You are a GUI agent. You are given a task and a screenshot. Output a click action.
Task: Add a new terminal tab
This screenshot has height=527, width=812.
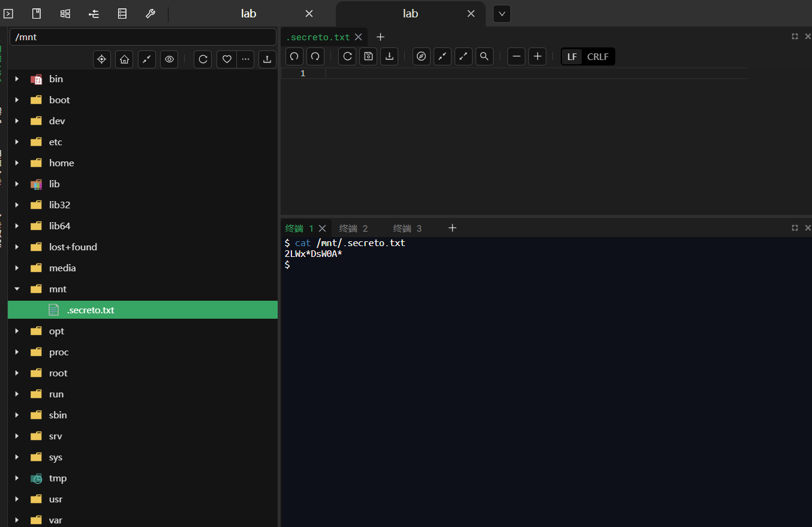tap(453, 228)
